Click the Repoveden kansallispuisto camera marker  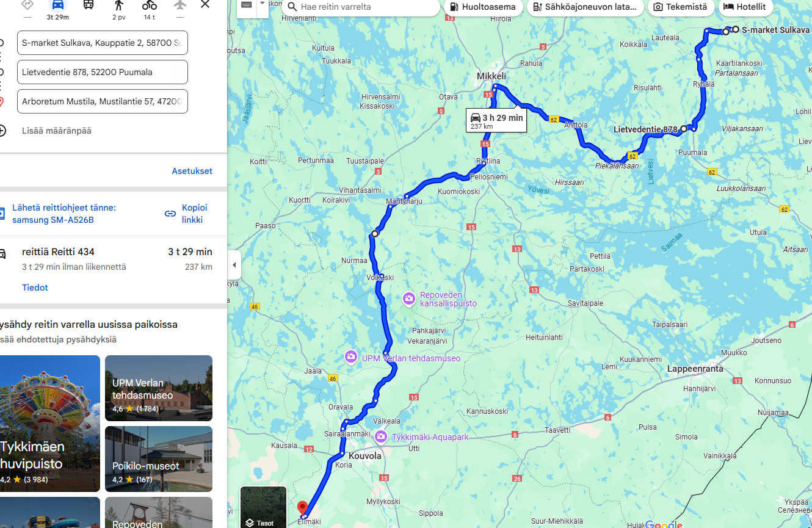[x=409, y=298]
